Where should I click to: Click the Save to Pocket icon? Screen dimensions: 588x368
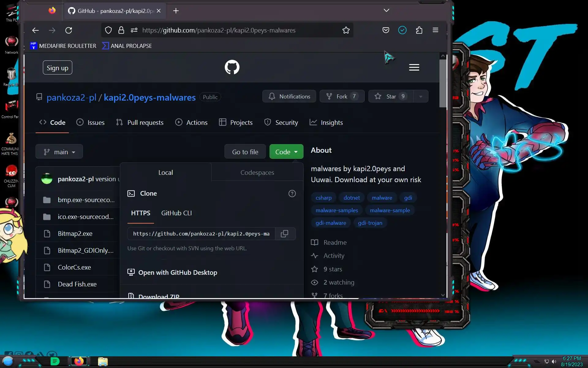pyautogui.click(x=386, y=30)
